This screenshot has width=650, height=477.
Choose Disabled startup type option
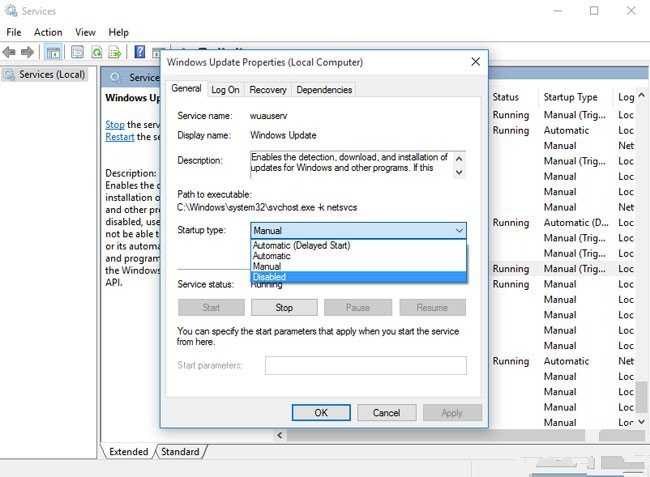point(358,277)
